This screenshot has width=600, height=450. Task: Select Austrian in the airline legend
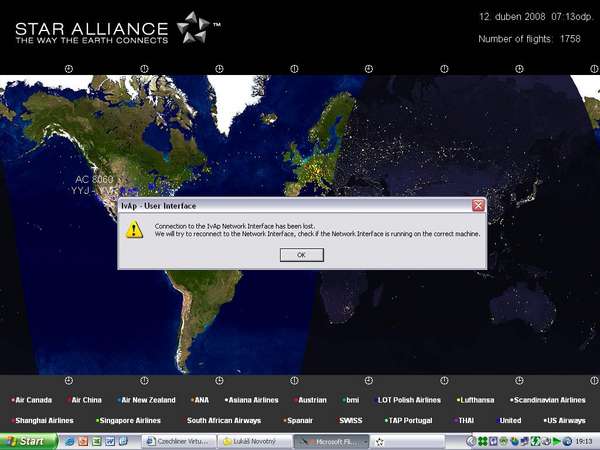click(x=310, y=400)
